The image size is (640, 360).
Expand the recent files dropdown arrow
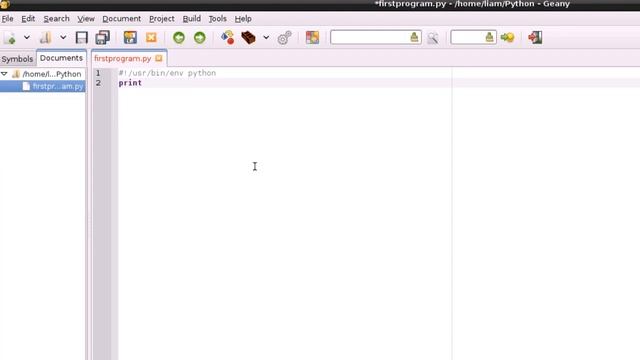pos(63,38)
